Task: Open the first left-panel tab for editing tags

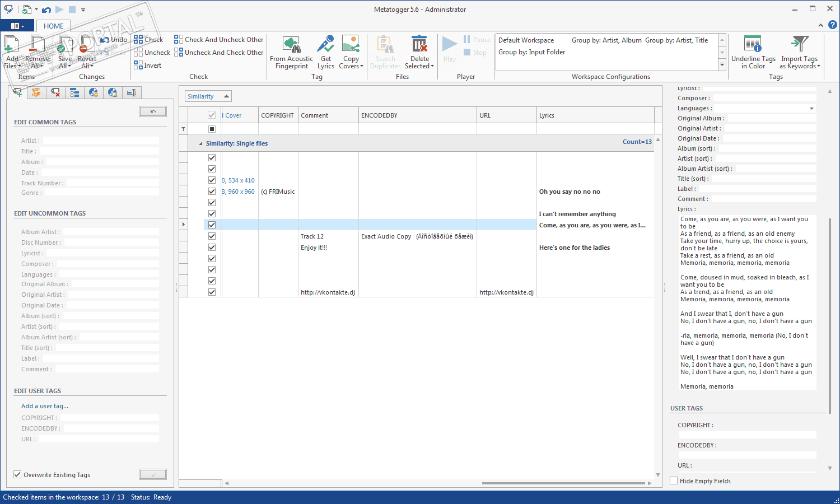Action: click(x=17, y=92)
